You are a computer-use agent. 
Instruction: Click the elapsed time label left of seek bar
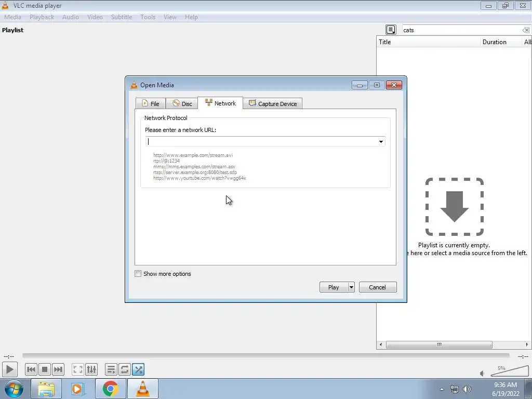click(x=9, y=356)
